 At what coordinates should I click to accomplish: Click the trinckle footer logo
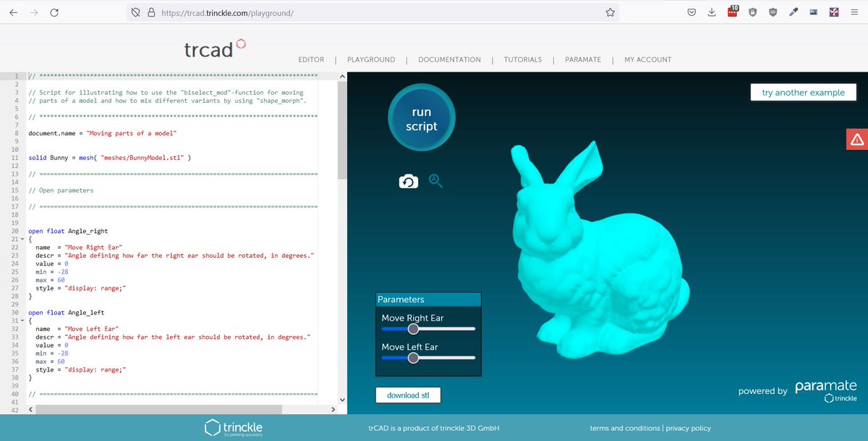[x=234, y=427]
